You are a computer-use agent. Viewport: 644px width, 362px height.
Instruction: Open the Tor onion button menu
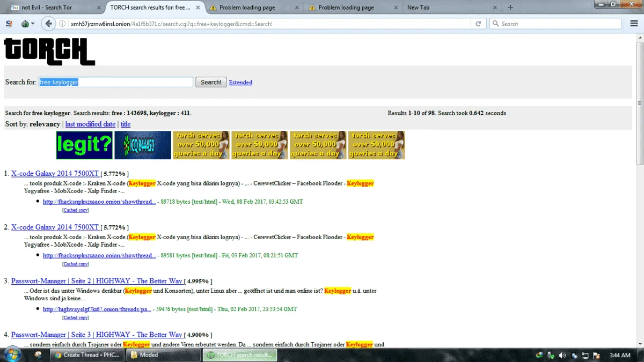[27, 24]
